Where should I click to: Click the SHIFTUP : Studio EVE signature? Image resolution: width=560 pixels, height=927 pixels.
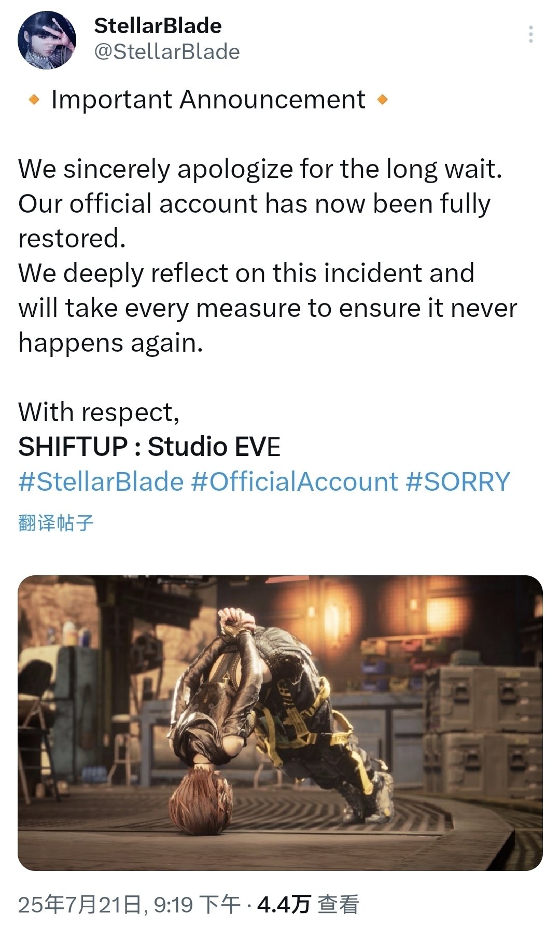(149, 447)
